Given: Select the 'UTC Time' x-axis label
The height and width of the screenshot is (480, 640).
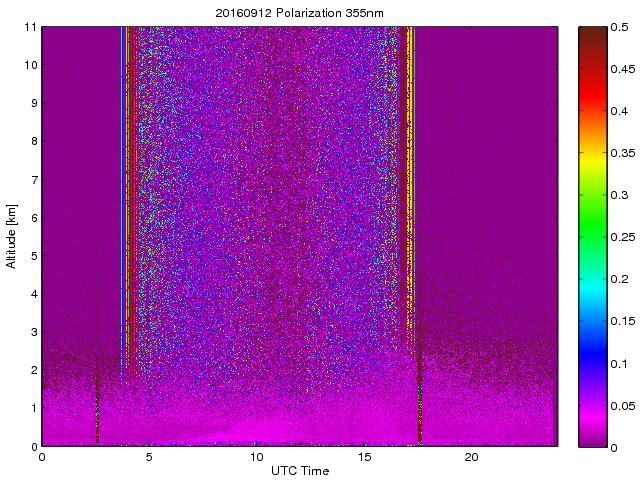Looking at the screenshot, I should (299, 469).
